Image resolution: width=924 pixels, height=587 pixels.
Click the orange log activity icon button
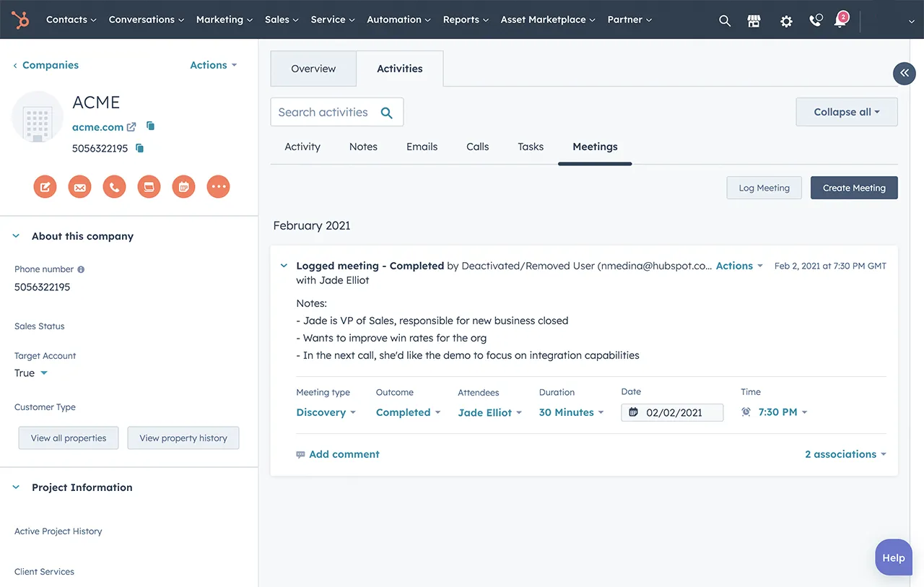click(149, 187)
